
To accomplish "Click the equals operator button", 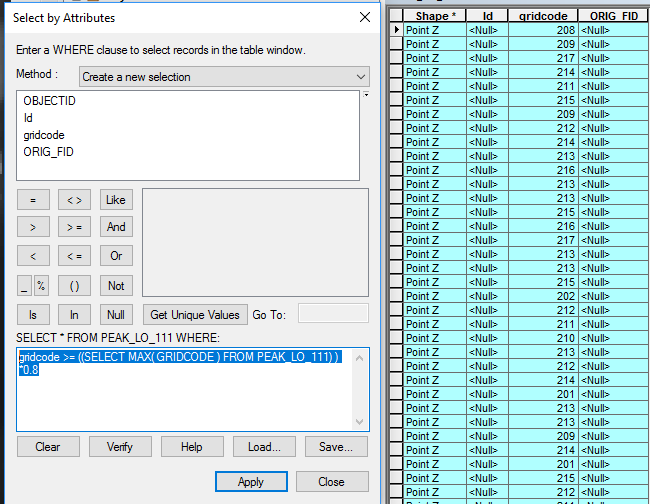I will [x=33, y=200].
